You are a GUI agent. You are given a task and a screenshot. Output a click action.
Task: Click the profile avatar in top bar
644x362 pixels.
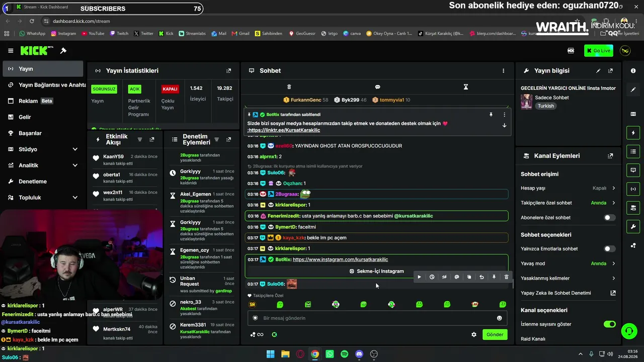[x=625, y=51]
